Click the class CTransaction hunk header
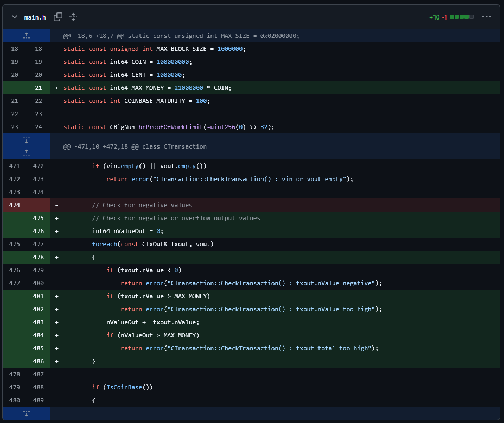Viewport: 504px width, 423px height. pyautogui.click(x=135, y=146)
